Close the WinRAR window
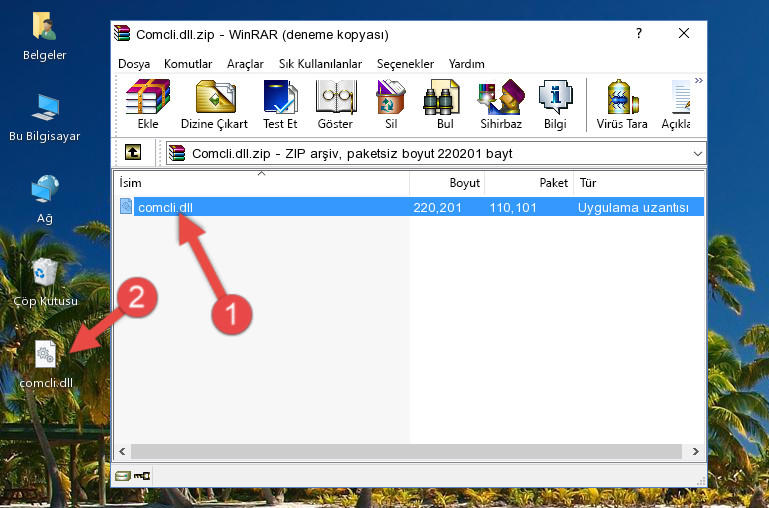This screenshot has height=508, width=769. tap(684, 33)
